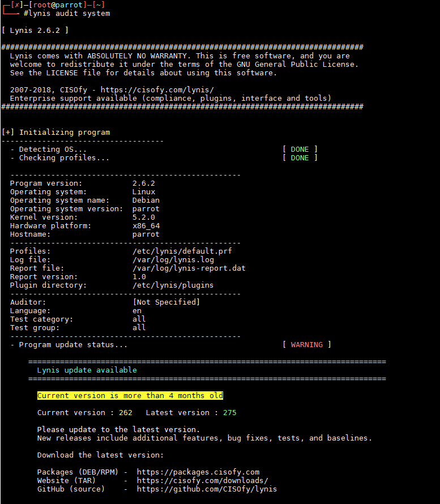This screenshot has width=440, height=504.
Task: Click current version number 262
Action: point(125,413)
